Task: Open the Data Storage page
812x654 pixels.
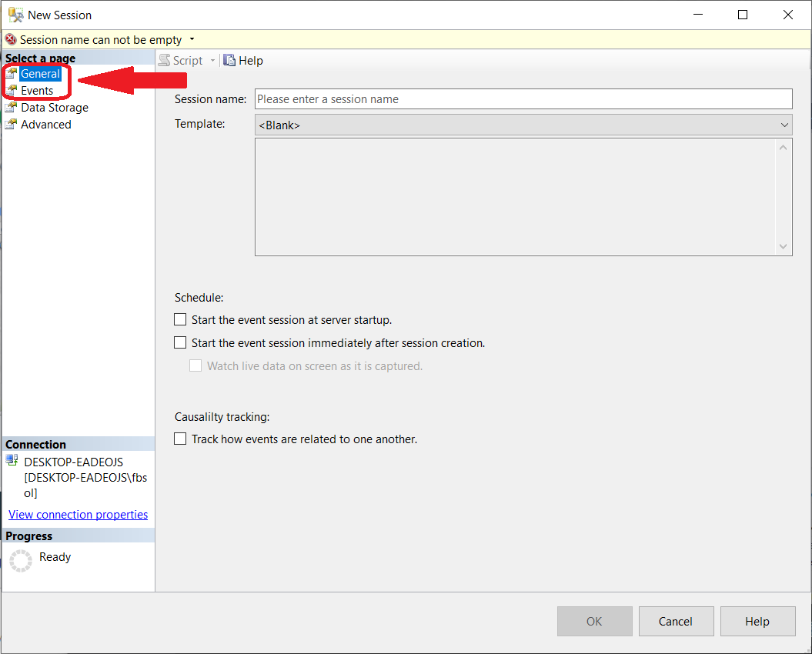Action: [x=55, y=107]
